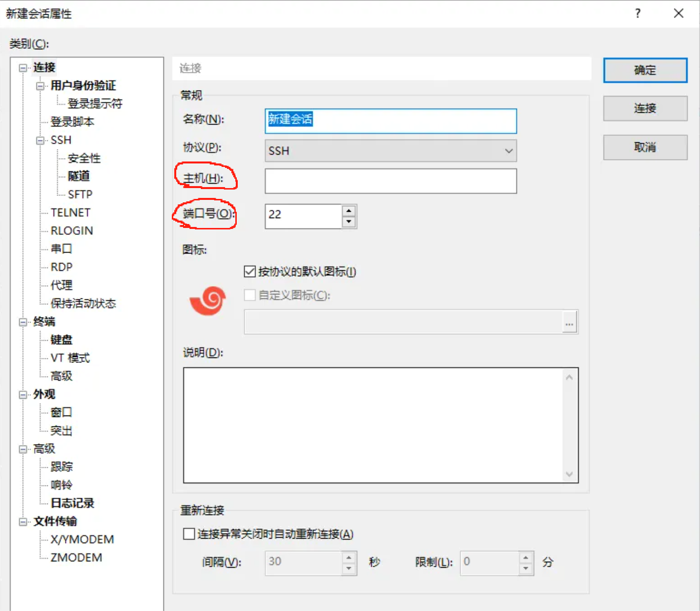Increase port number with up arrow
The image size is (700, 611).
(x=349, y=211)
